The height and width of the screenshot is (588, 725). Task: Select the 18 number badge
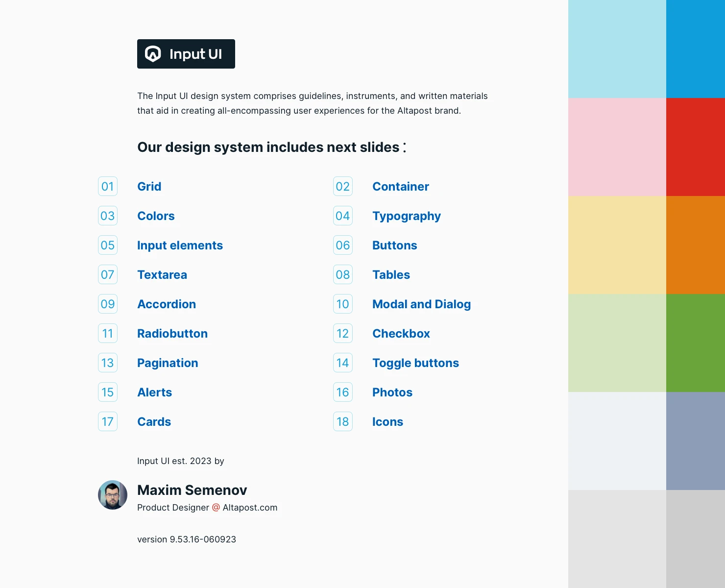click(343, 421)
